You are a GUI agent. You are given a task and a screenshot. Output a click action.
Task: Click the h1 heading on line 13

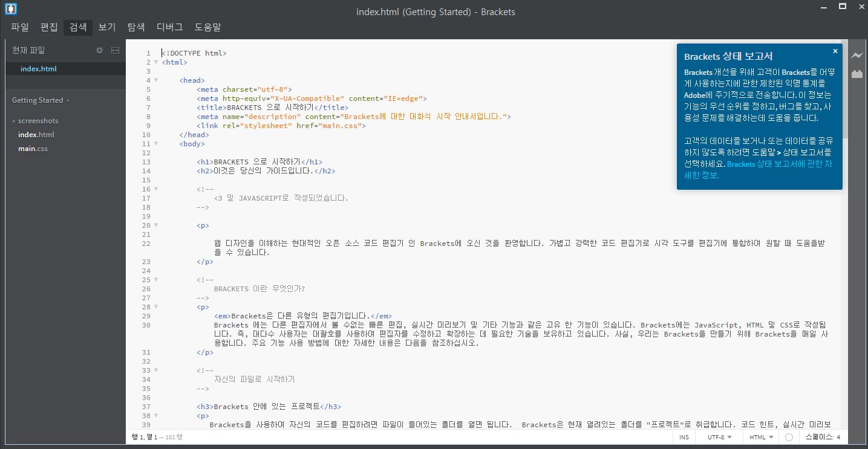[x=259, y=162]
